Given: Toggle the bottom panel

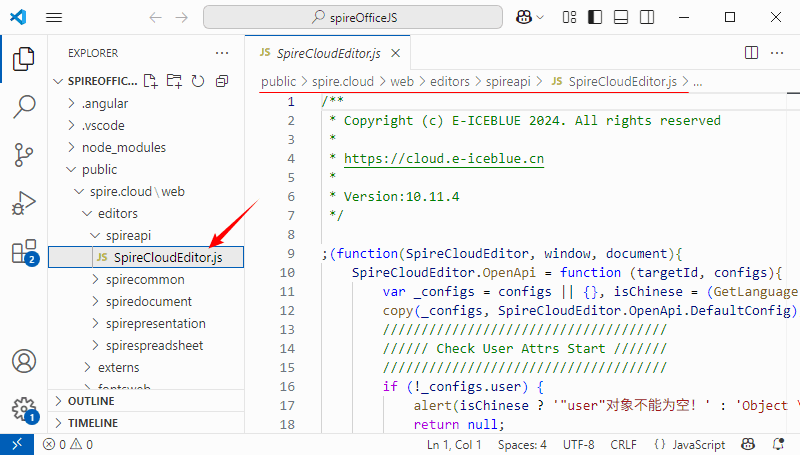Looking at the screenshot, I should pos(621,17).
